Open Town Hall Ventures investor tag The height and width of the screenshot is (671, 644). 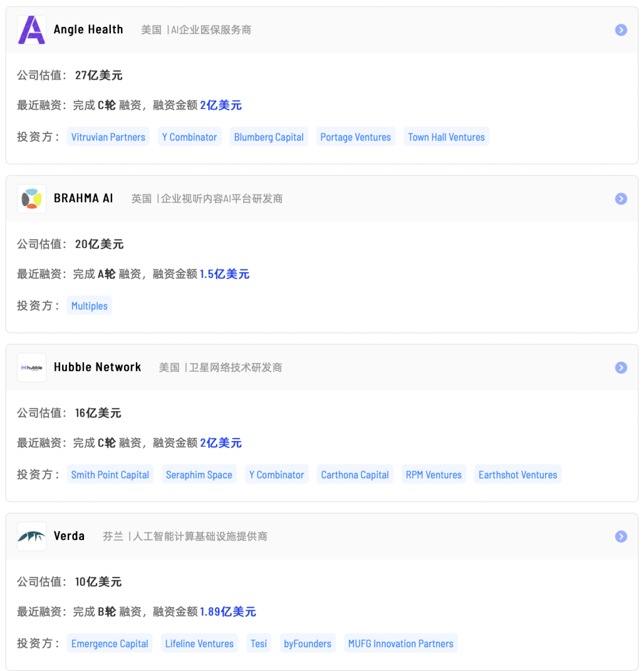(446, 137)
